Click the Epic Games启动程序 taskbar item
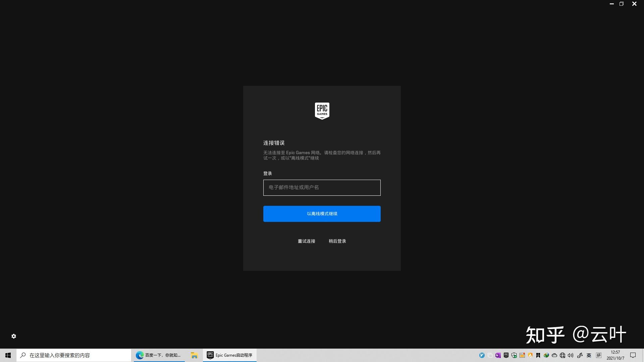Screen dimensions: 644x362 tap(230, 355)
